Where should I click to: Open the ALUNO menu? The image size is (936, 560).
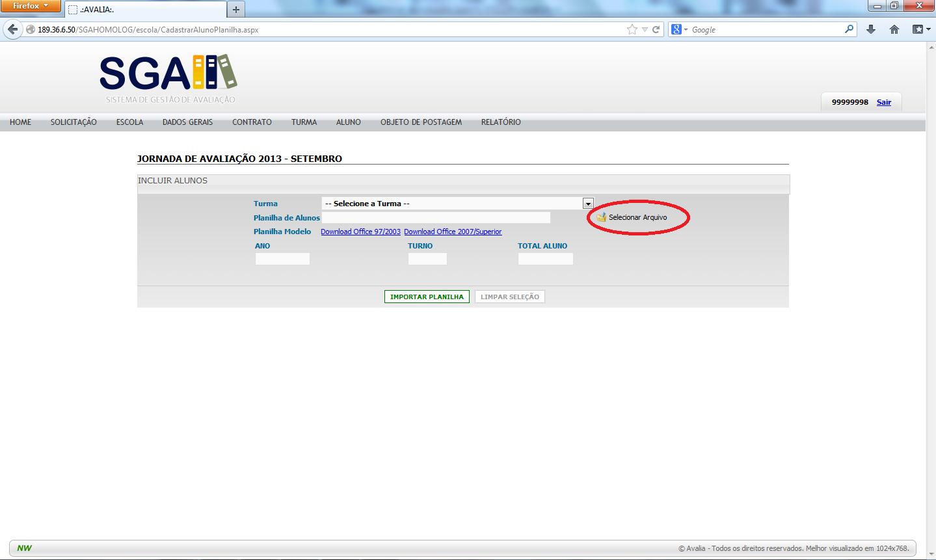348,122
